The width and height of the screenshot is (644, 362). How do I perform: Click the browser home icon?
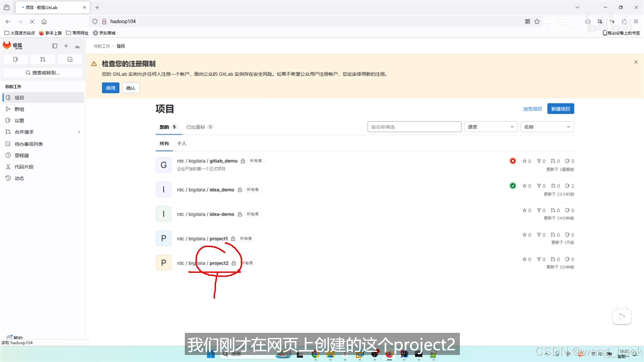tap(44, 21)
